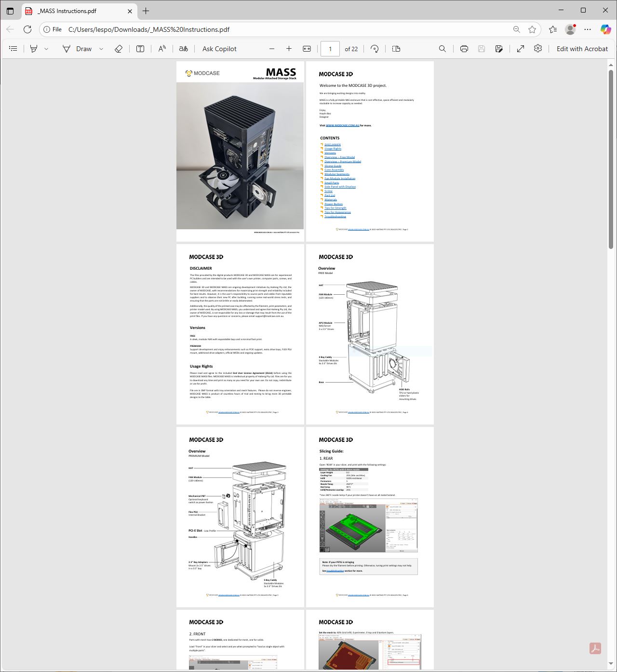Click the MASS cover page photo
The width and height of the screenshot is (617, 672).
240,156
